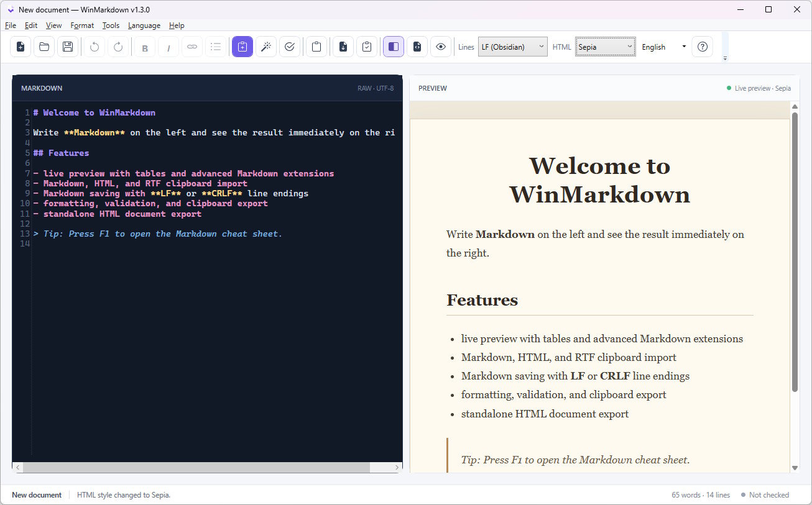Click the editor scrollbar left arrow
The width and height of the screenshot is (812, 505).
[x=17, y=467]
